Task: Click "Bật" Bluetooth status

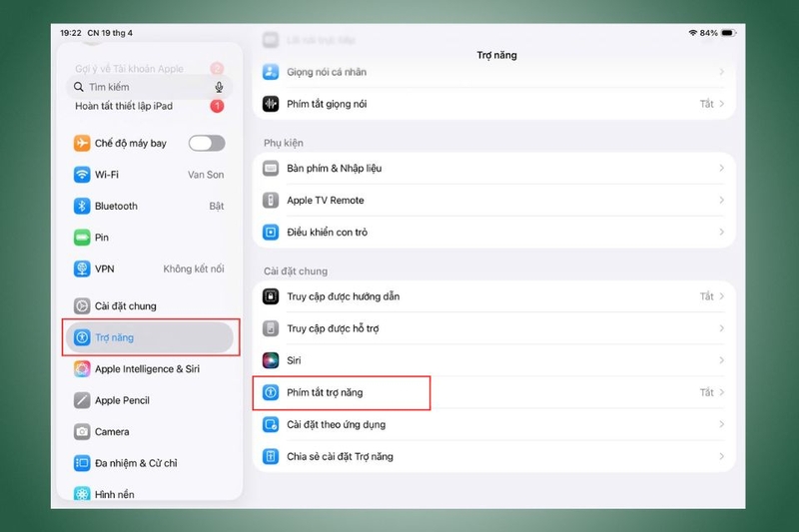Action: [217, 207]
